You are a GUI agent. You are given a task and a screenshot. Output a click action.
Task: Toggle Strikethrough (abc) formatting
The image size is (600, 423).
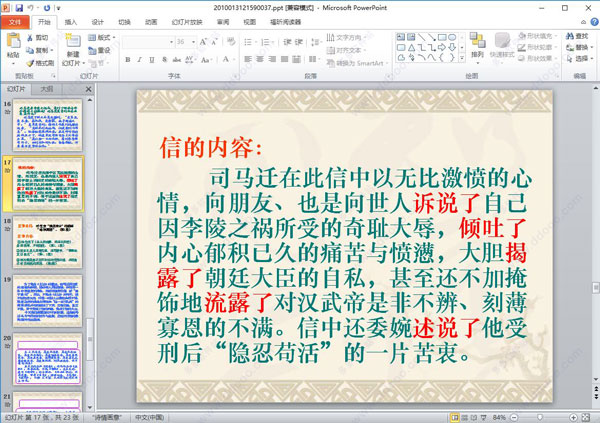pyautogui.click(x=176, y=59)
